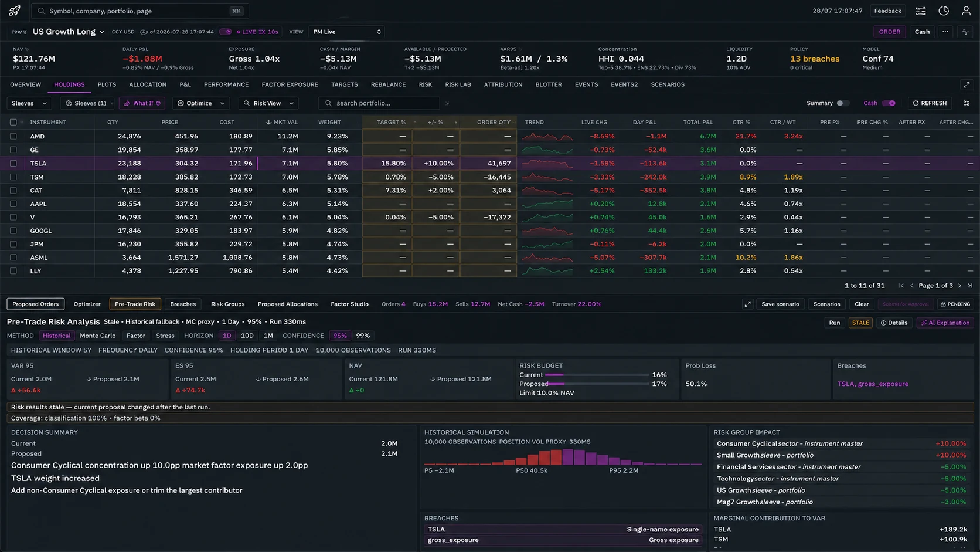Image resolution: width=980 pixels, height=552 pixels.
Task: Open the pie chart clock icon in header
Action: [x=944, y=11]
